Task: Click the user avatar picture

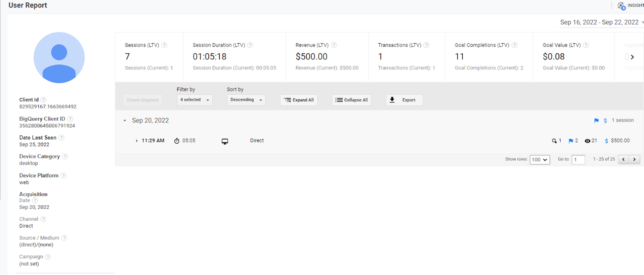Action: (59, 57)
